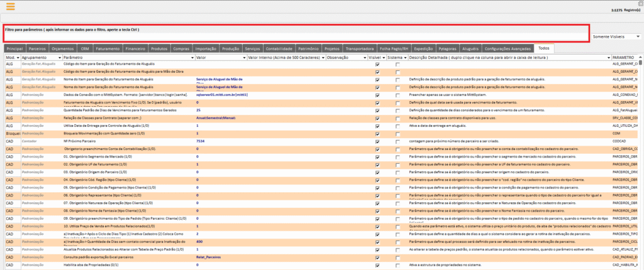
Task: Click parameter cell 'CODCAD'
Action: point(619,141)
